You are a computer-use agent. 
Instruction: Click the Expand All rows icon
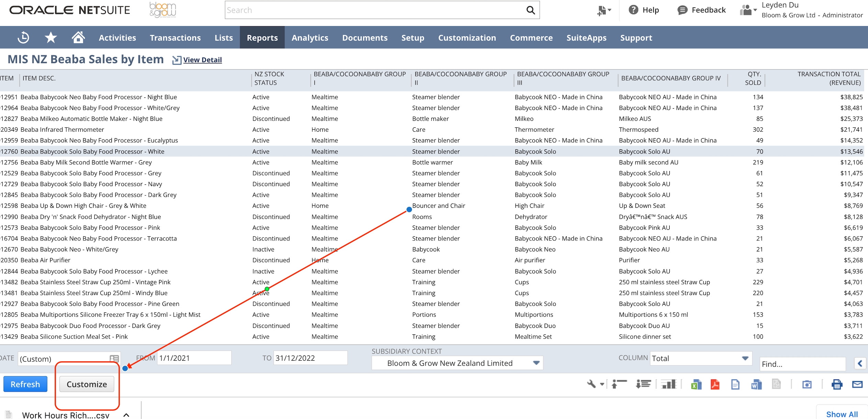point(643,384)
